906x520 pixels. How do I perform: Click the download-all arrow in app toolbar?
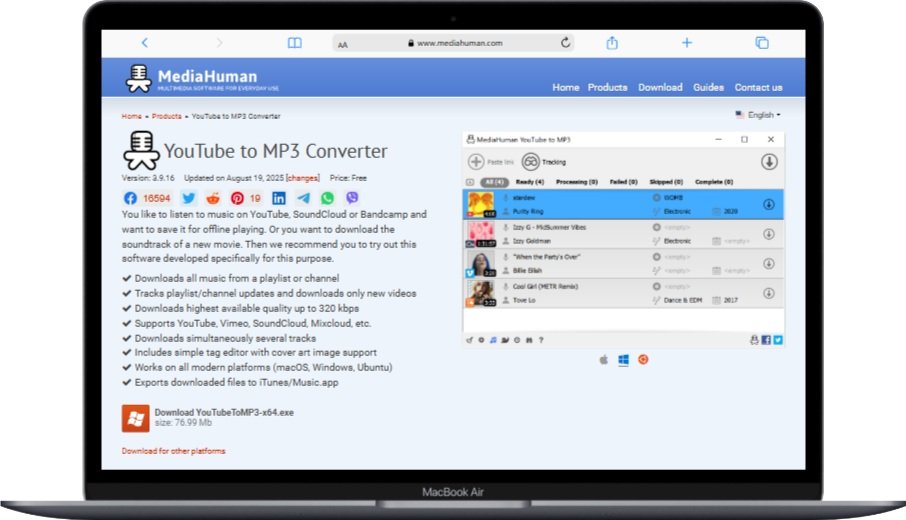(768, 162)
